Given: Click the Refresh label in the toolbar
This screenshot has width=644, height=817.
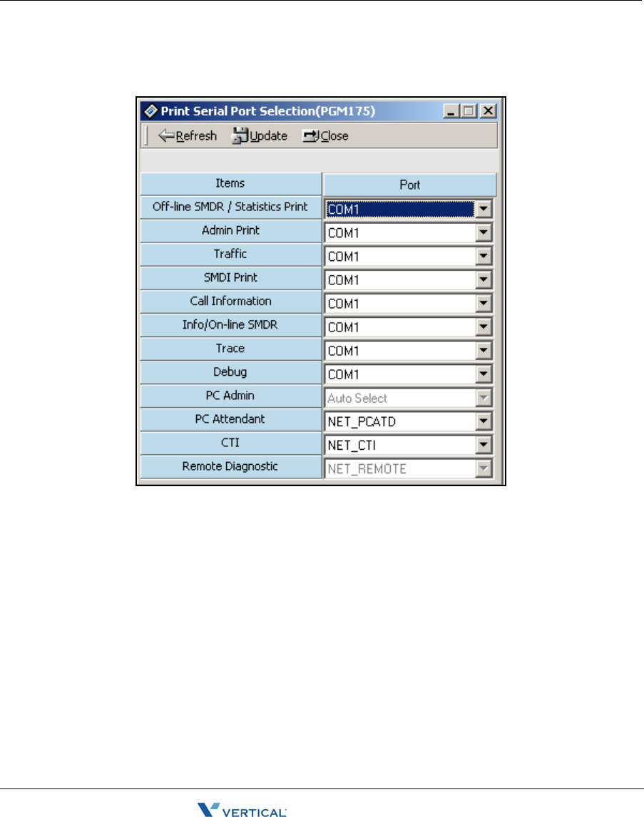Looking at the screenshot, I should [196, 136].
